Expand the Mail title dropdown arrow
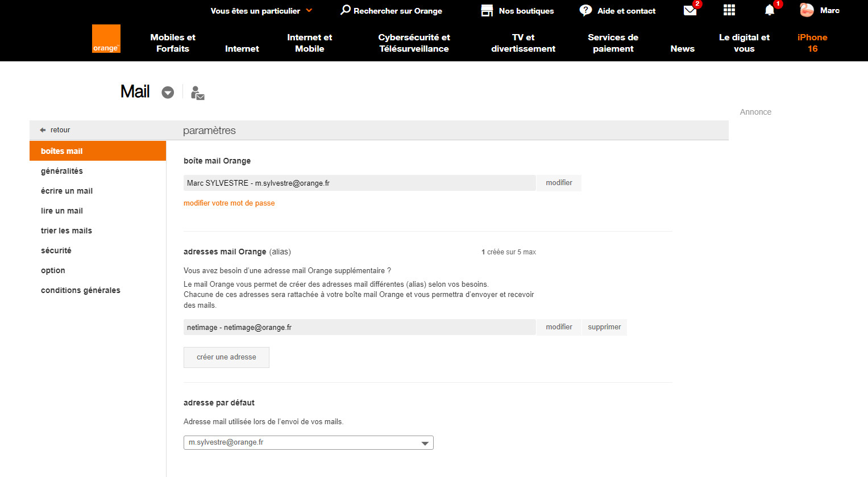Viewport: 868px width, 477px height. [168, 93]
